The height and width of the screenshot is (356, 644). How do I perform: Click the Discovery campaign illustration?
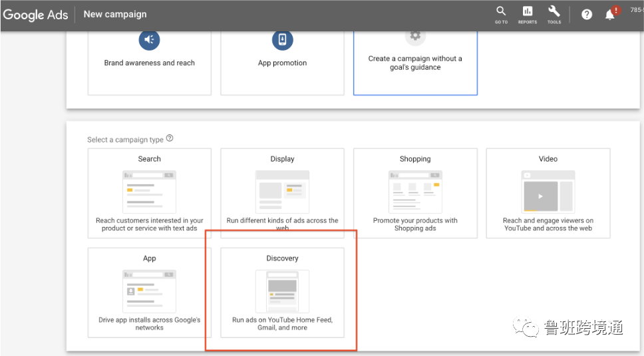(x=283, y=291)
